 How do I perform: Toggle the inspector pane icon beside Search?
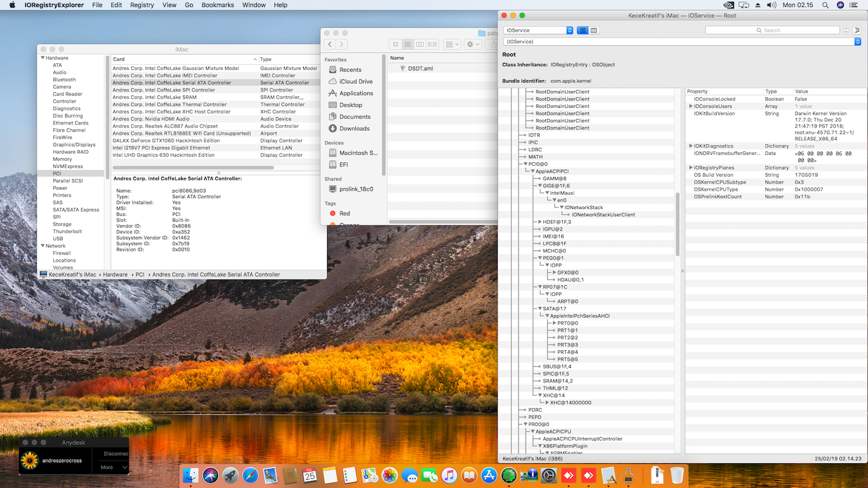pyautogui.click(x=856, y=30)
